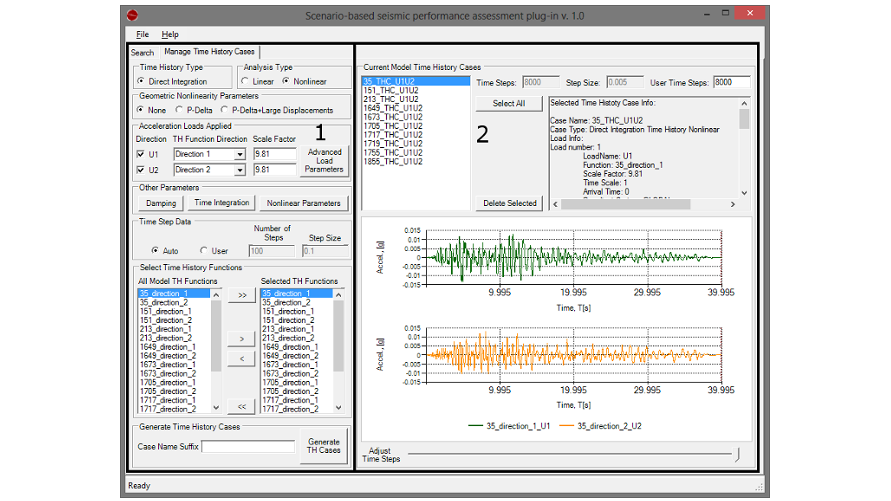
Task: Open the Damping settings
Action: point(161,203)
